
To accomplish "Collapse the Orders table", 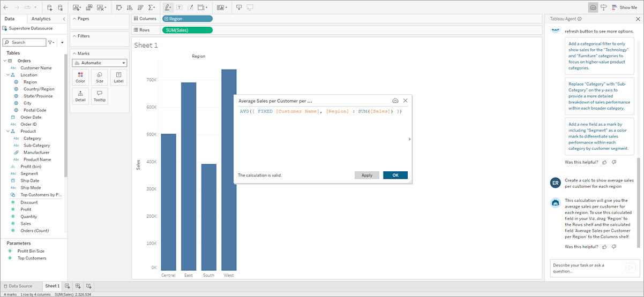I will pos(5,61).
